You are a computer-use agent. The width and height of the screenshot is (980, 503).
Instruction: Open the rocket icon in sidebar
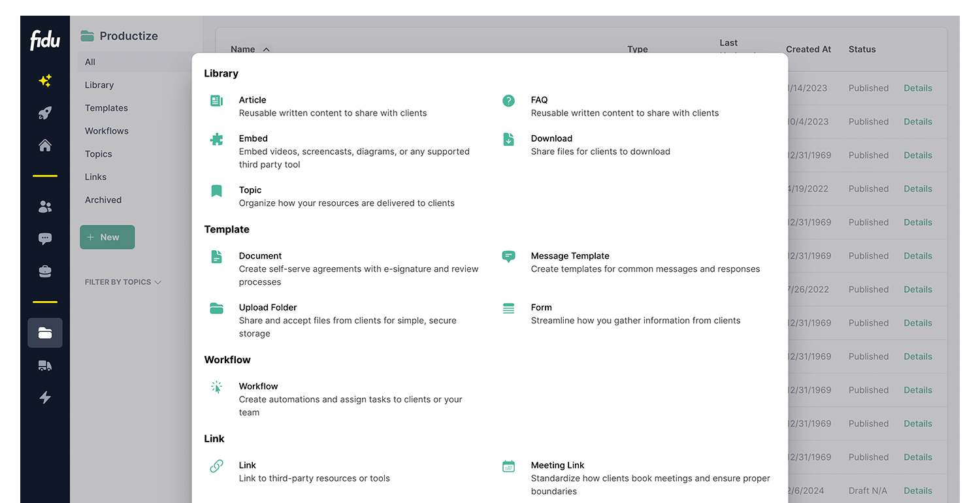click(45, 113)
